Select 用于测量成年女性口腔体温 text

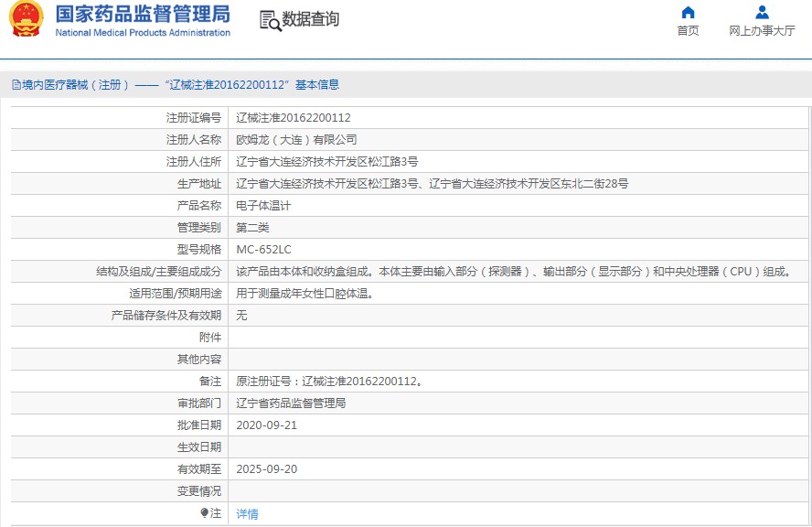coord(305,294)
